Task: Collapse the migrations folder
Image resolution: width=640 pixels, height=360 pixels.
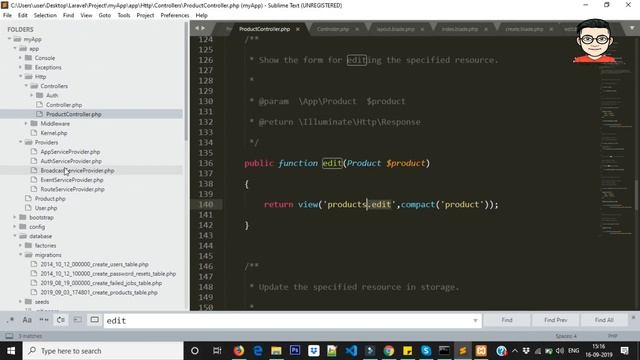Action: tap(20, 255)
